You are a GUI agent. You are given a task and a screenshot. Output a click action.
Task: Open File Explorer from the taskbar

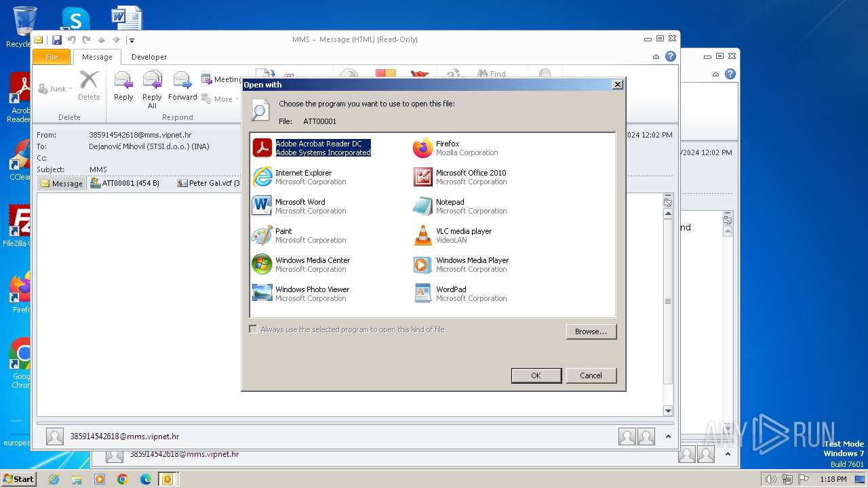tap(77, 479)
